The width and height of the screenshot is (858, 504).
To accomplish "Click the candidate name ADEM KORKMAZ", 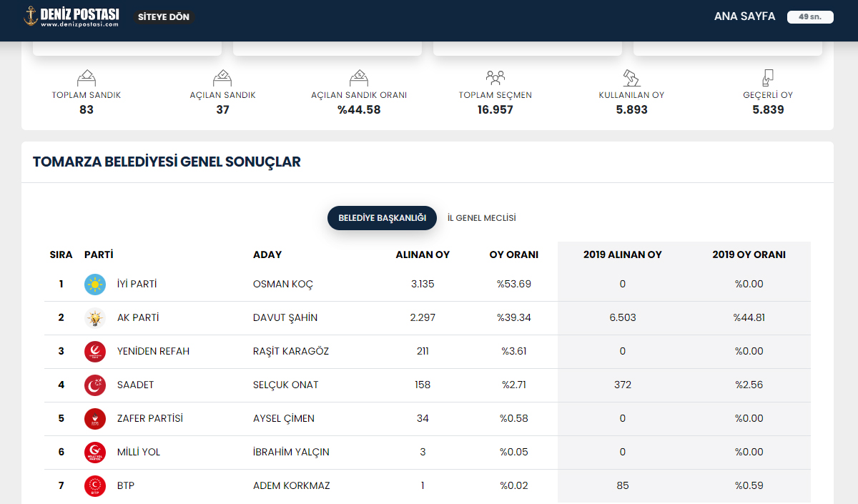I will pyautogui.click(x=292, y=485).
